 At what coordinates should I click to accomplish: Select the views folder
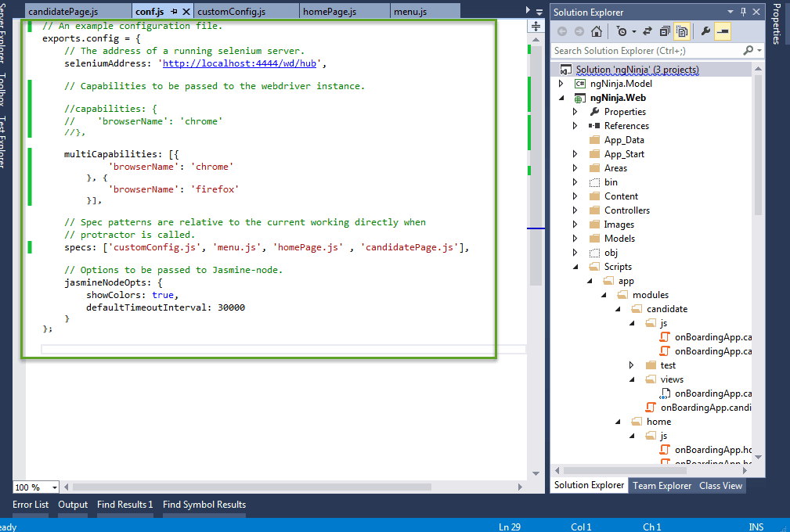coord(672,379)
